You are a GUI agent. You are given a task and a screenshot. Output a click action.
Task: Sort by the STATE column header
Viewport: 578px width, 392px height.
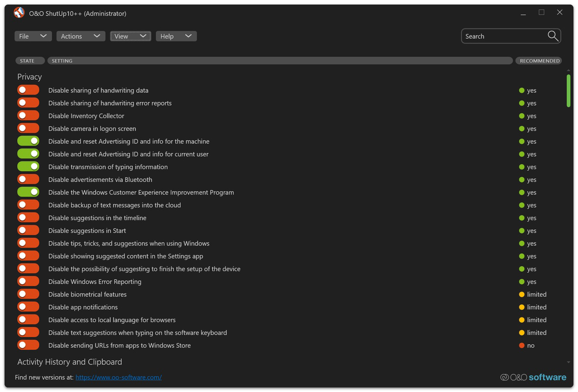pos(30,61)
